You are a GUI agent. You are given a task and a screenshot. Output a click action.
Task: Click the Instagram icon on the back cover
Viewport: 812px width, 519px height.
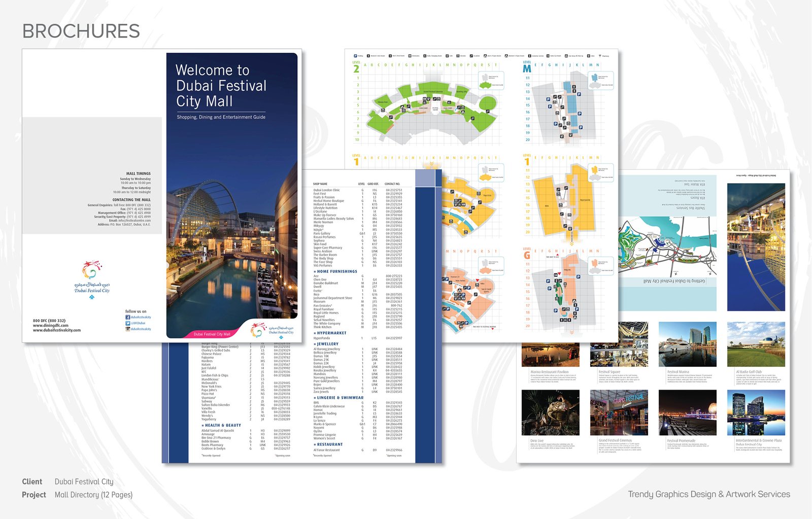(x=128, y=329)
